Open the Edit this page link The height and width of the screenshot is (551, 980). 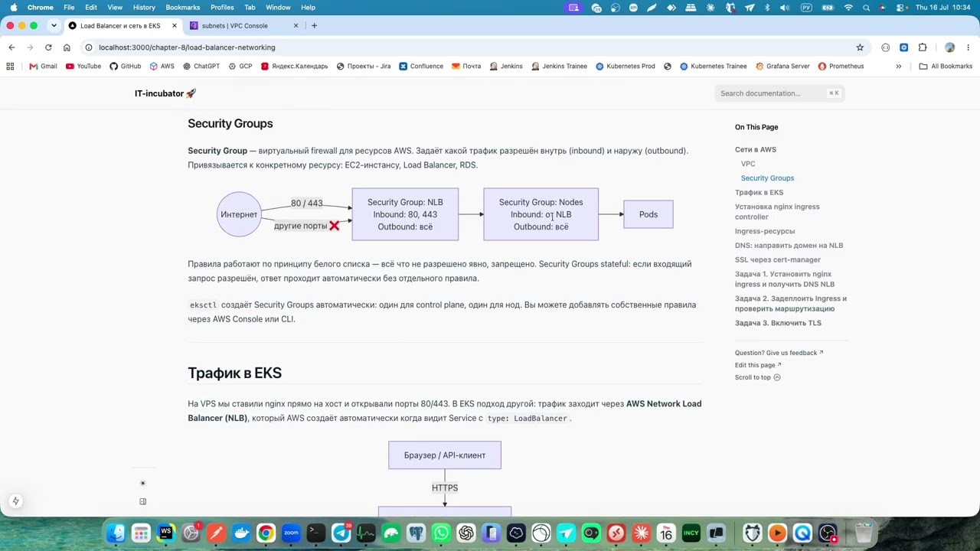pos(758,365)
